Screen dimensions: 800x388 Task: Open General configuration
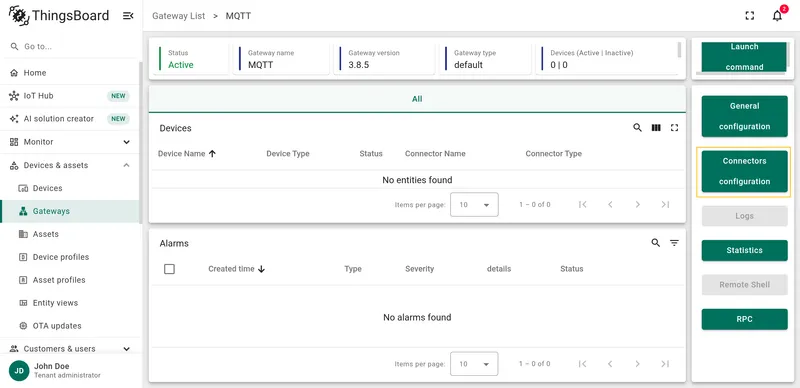[x=744, y=116]
